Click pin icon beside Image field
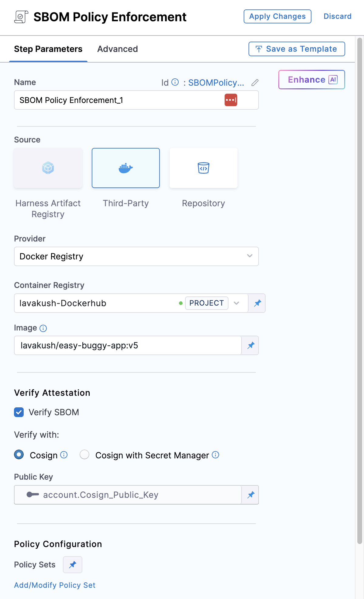Viewport: 364px width, 599px height. pos(251,345)
